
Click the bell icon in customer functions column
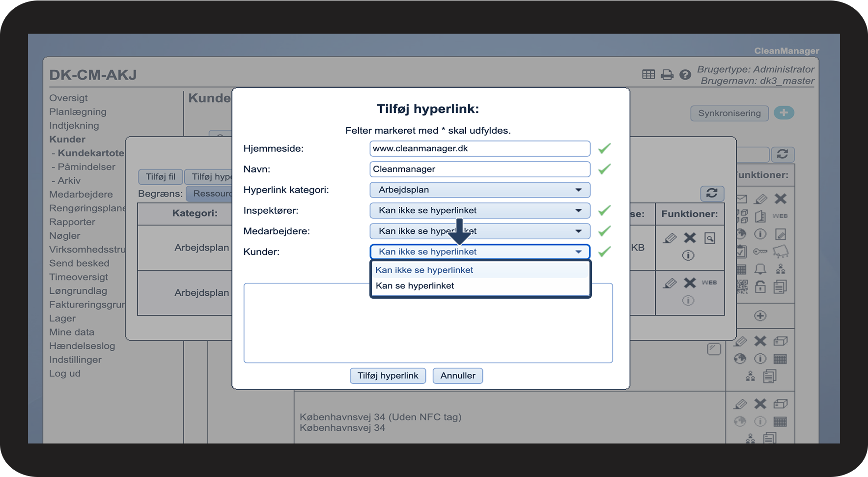pos(760,269)
